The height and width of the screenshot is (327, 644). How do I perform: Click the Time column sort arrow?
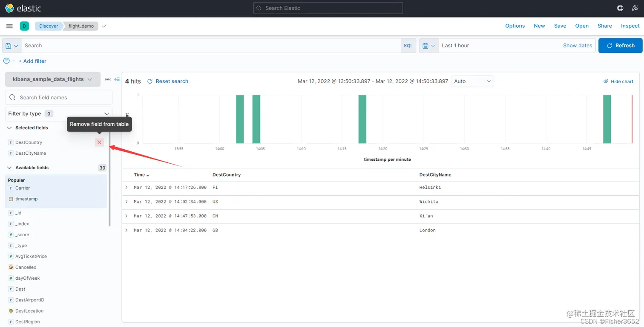tap(148, 175)
